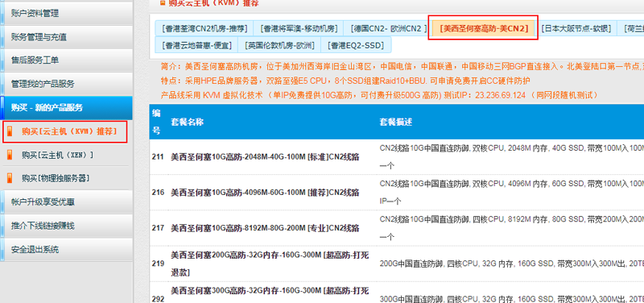644x303 pixels.
Task: Click orange icon beside 购买[物理独服务器]
Action: coord(10,178)
